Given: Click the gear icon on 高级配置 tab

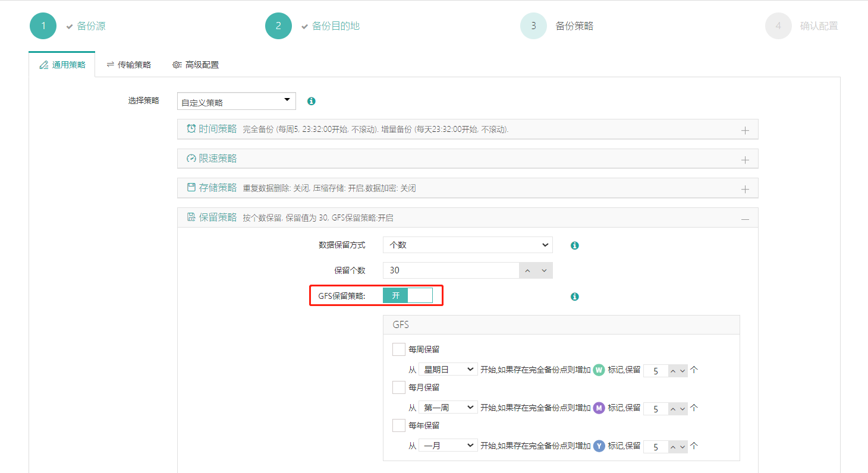Looking at the screenshot, I should click(177, 65).
